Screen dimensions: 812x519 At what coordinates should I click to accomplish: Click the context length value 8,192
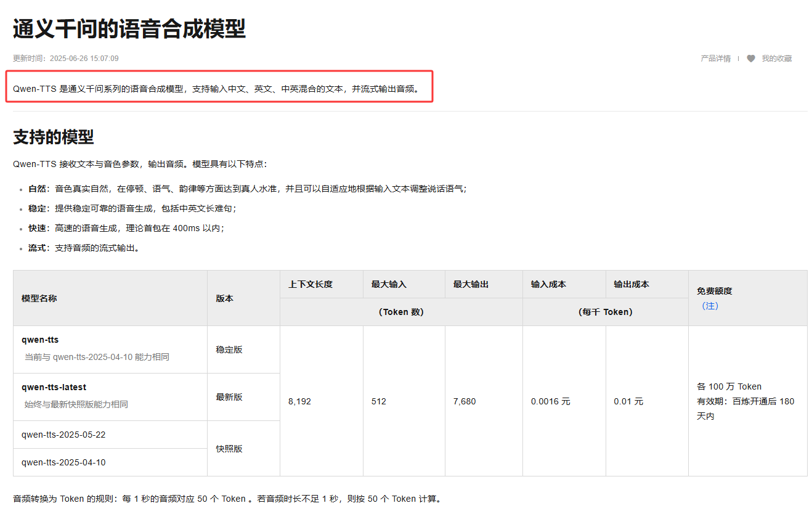pyautogui.click(x=299, y=401)
